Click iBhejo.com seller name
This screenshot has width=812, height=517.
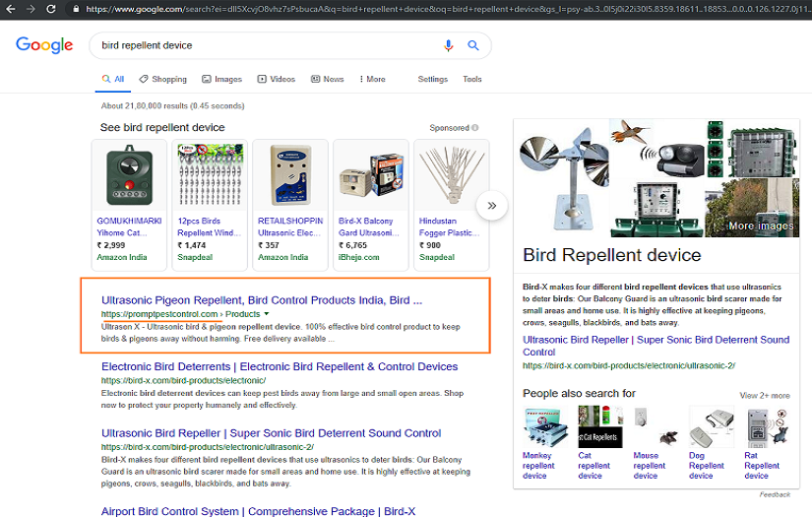click(359, 257)
